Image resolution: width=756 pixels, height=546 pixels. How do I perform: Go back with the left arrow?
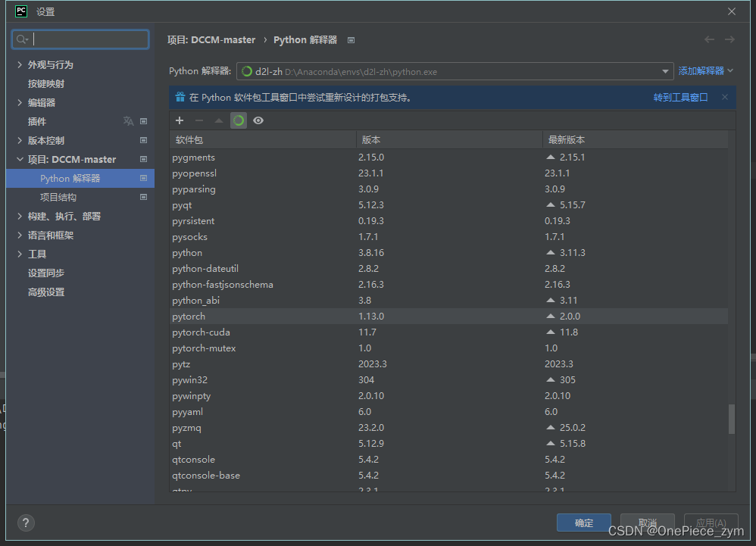pyautogui.click(x=709, y=39)
